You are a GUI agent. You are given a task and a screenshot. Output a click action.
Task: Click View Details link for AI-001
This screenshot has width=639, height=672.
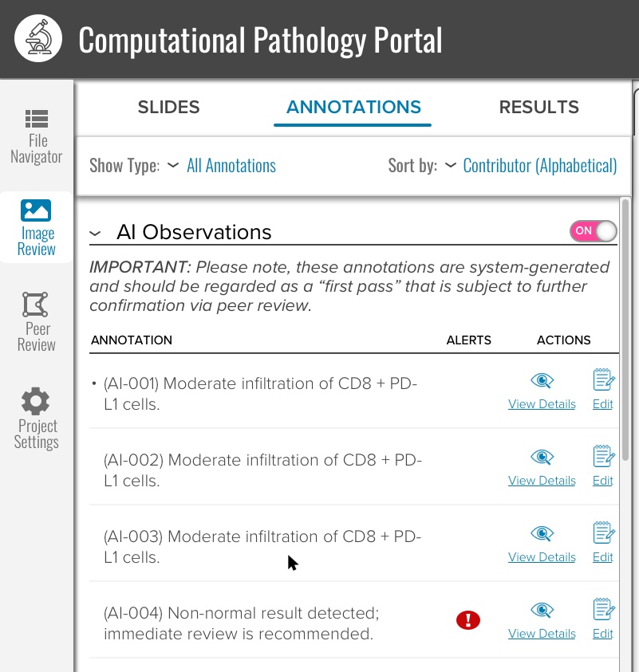(542, 404)
